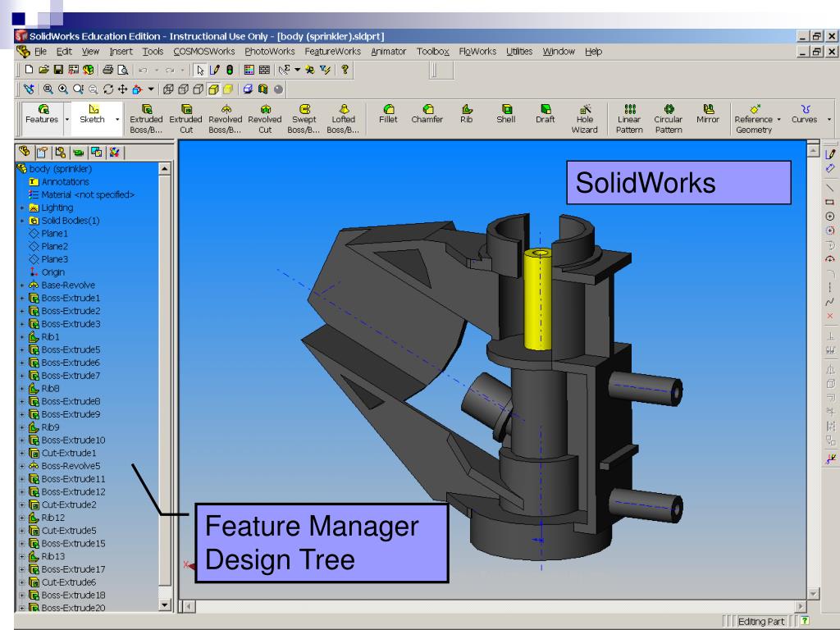The width and height of the screenshot is (840, 630).
Task: Select the Pan tool with four arrows
Action: (123, 89)
